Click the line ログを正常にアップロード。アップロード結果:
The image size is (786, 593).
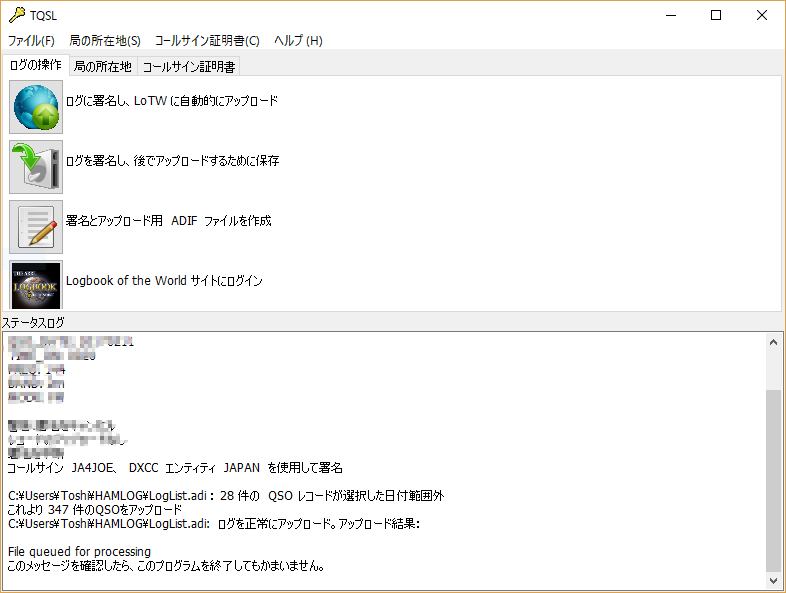click(214, 524)
